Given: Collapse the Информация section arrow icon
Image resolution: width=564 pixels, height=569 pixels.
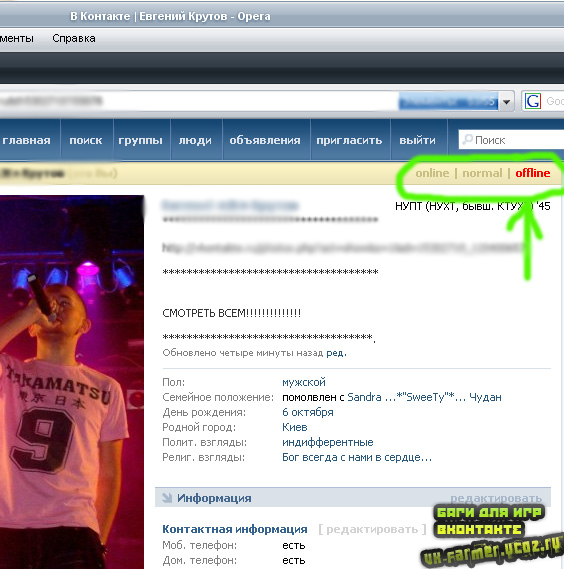Looking at the screenshot, I should (167, 498).
